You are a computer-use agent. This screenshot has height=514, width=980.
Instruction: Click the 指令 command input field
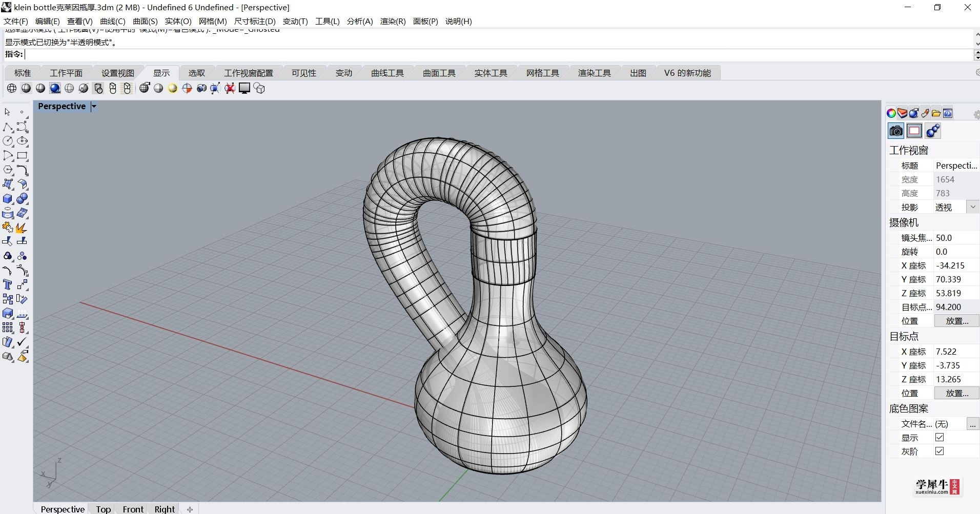pyautogui.click(x=497, y=54)
